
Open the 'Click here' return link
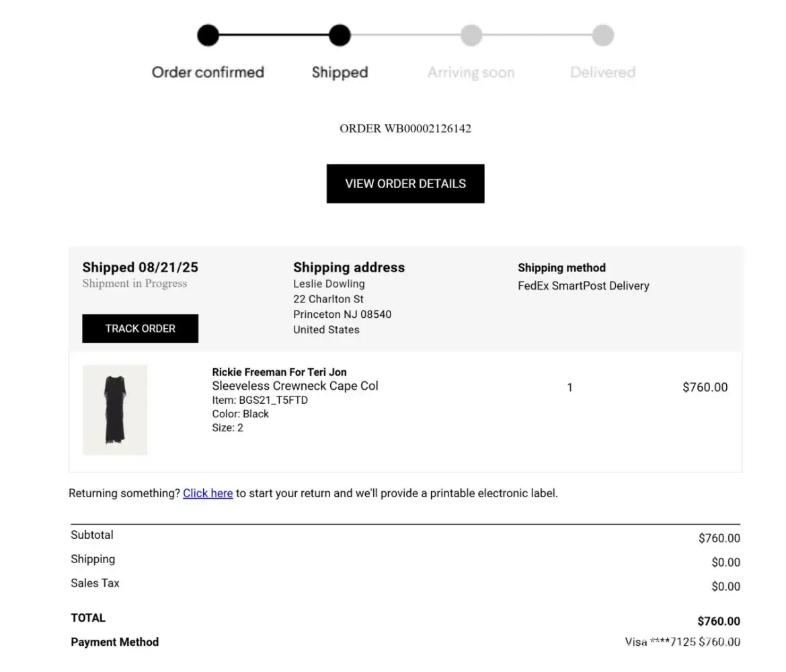[208, 493]
